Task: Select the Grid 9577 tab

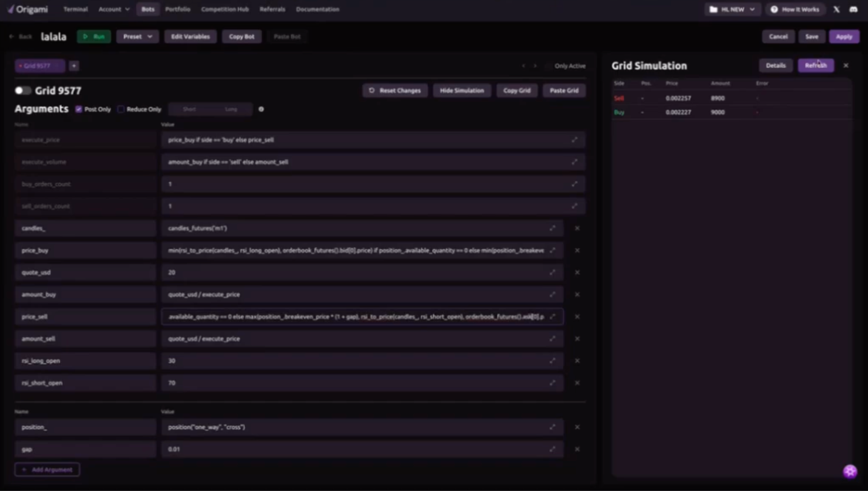Action: 40,66
